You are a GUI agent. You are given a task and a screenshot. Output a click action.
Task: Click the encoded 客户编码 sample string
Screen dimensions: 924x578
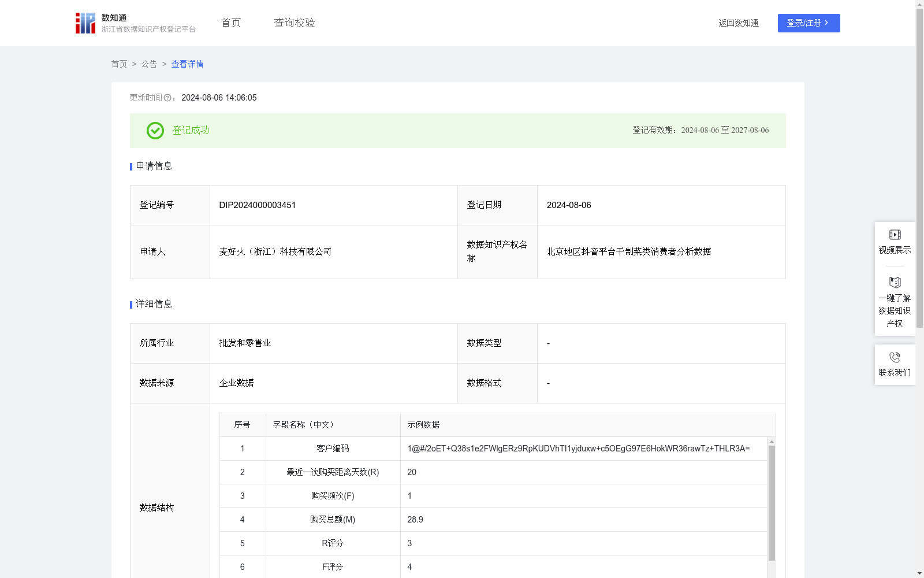pos(579,449)
